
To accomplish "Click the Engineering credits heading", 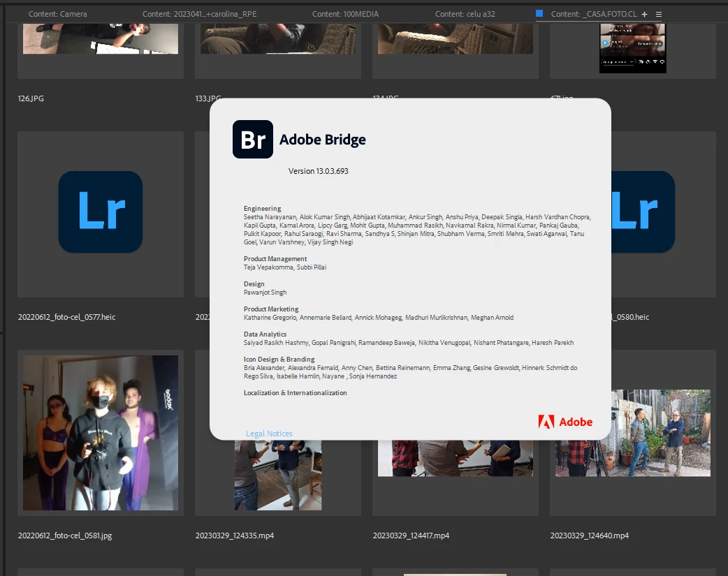I will [x=262, y=208].
